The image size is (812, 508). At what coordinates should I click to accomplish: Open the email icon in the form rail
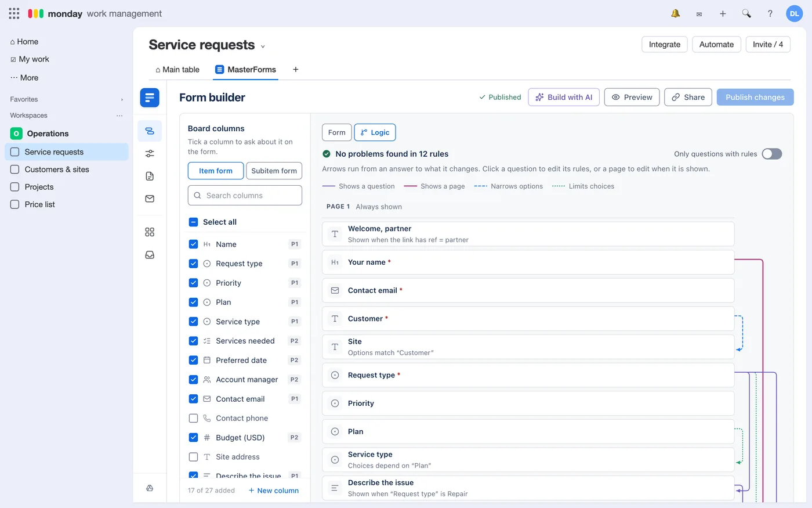pyautogui.click(x=150, y=199)
